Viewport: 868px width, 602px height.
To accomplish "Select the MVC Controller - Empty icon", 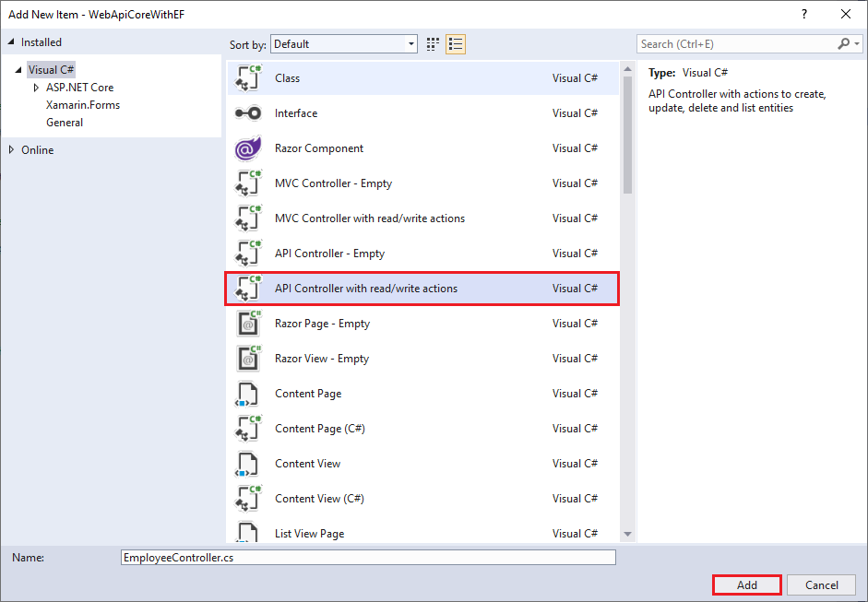I will coord(248,183).
